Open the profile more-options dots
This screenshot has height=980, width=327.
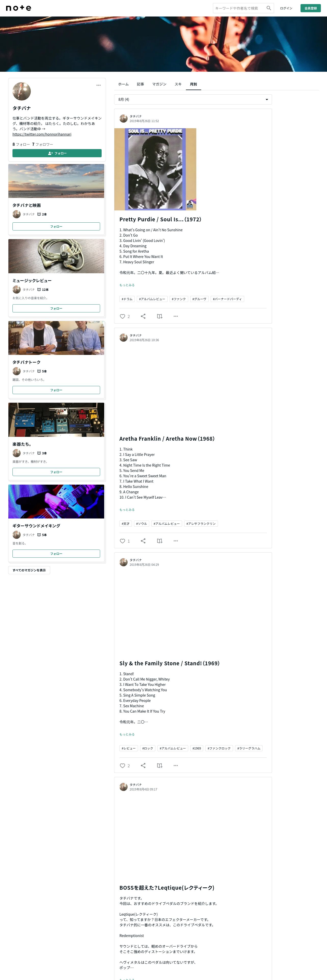point(99,85)
